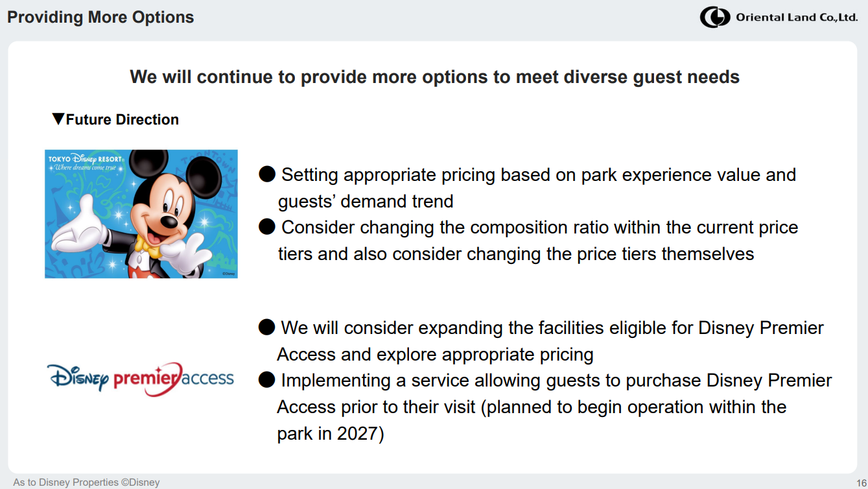Click the Oriental Land Co. circular logo icon
Image resolution: width=868 pixels, height=489 pixels.
715,18
